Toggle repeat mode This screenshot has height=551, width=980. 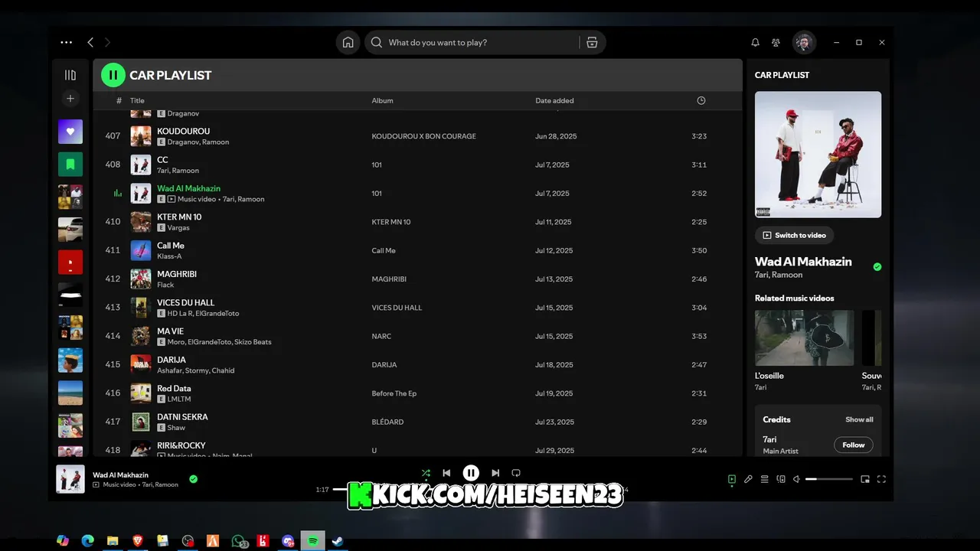[x=516, y=473]
